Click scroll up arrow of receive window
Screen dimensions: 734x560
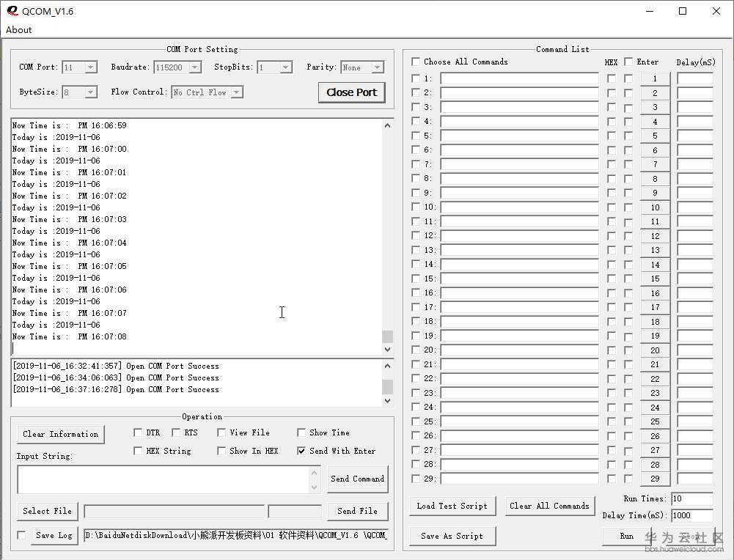click(x=387, y=125)
